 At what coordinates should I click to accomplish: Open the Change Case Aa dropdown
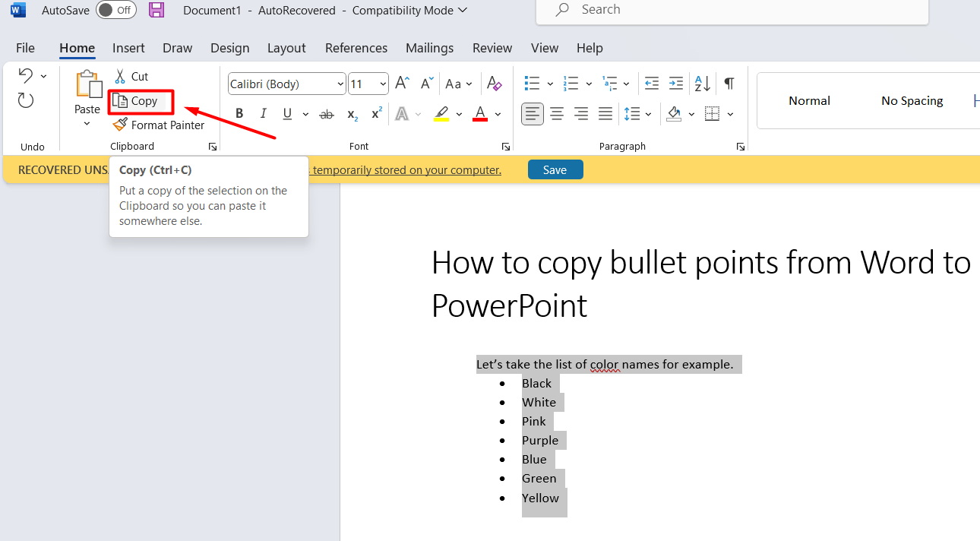459,84
